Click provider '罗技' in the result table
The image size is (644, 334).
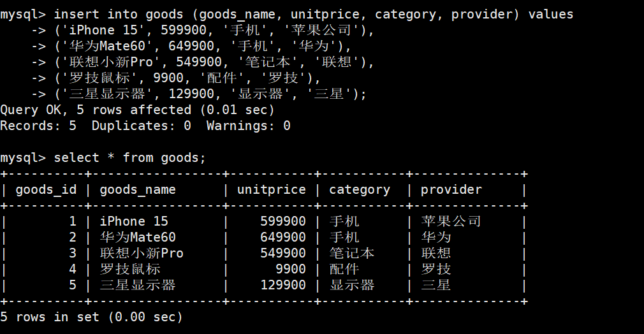pos(436,270)
